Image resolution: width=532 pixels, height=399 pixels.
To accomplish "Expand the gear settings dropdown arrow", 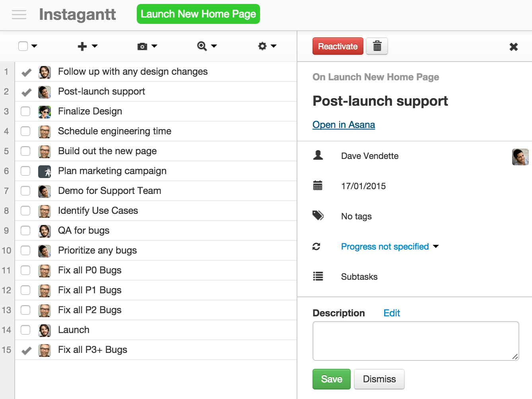I will 274,46.
